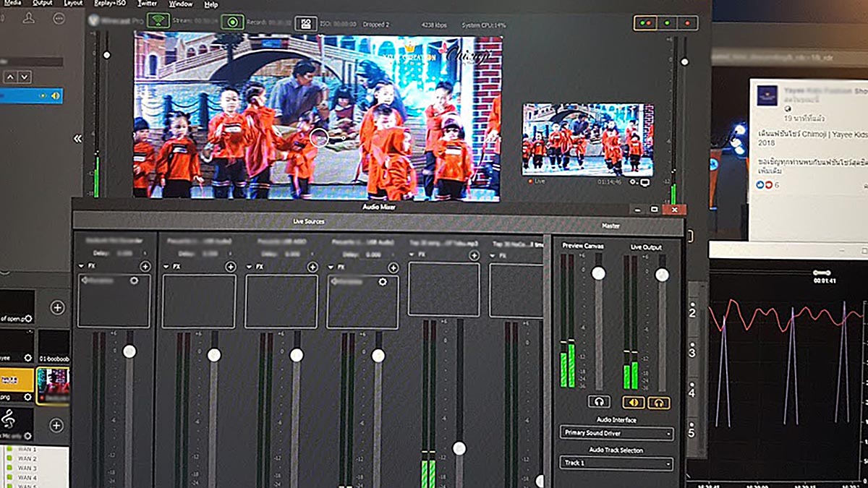
Task: Open the Replay+ISO menu
Action: 110,4
